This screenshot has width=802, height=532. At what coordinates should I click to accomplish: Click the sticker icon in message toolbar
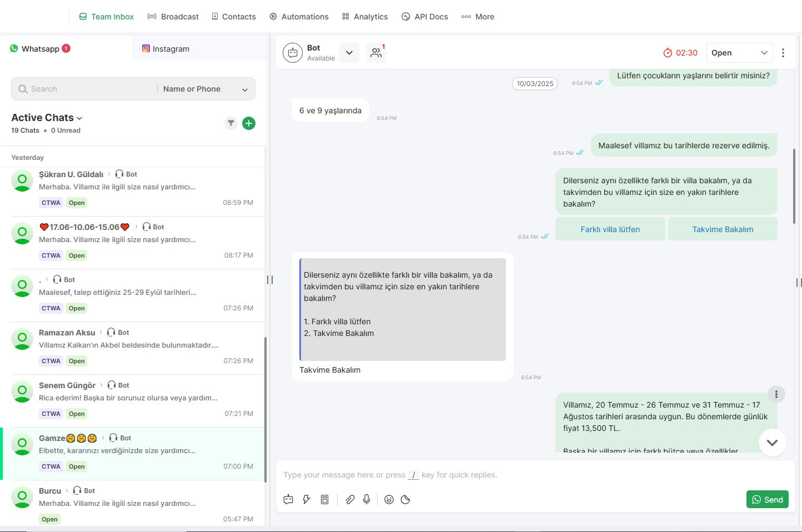coord(405,499)
